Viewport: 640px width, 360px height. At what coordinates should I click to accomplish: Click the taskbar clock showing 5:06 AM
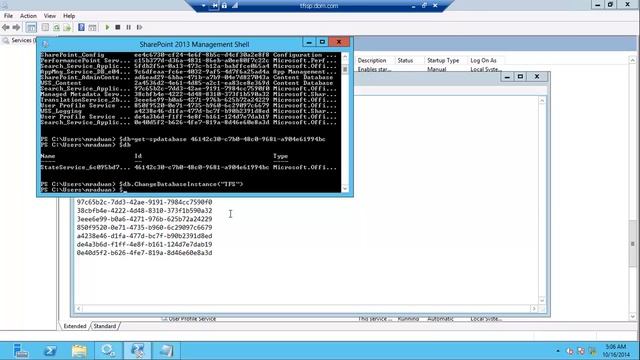coord(615,351)
